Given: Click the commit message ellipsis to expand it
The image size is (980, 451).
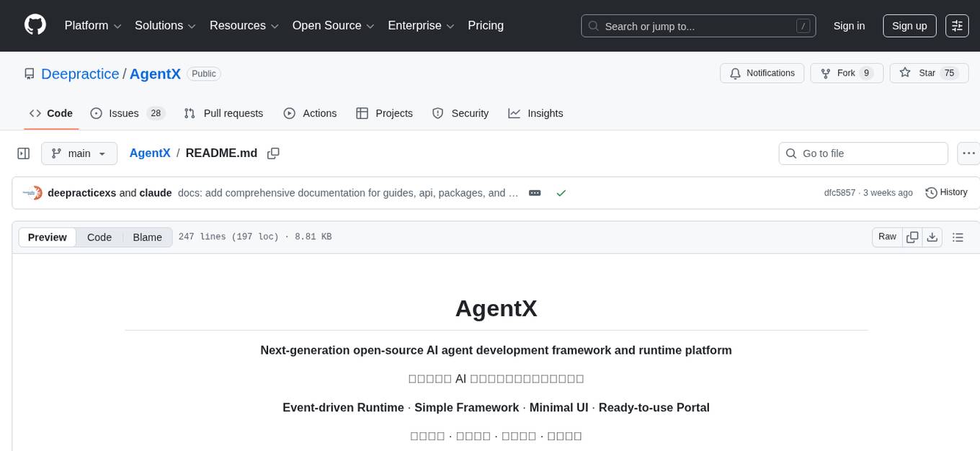Looking at the screenshot, I should [x=534, y=192].
